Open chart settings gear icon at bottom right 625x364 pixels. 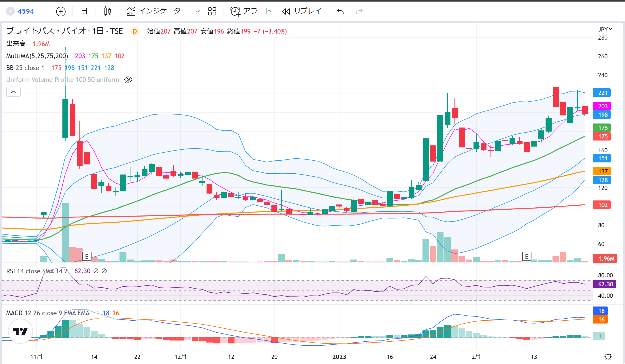point(608,357)
